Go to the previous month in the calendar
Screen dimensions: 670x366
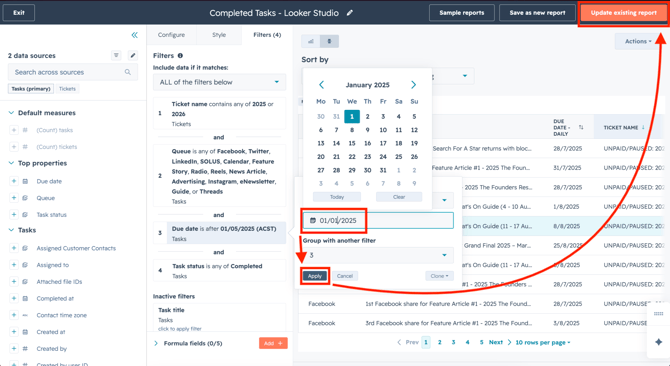(321, 85)
